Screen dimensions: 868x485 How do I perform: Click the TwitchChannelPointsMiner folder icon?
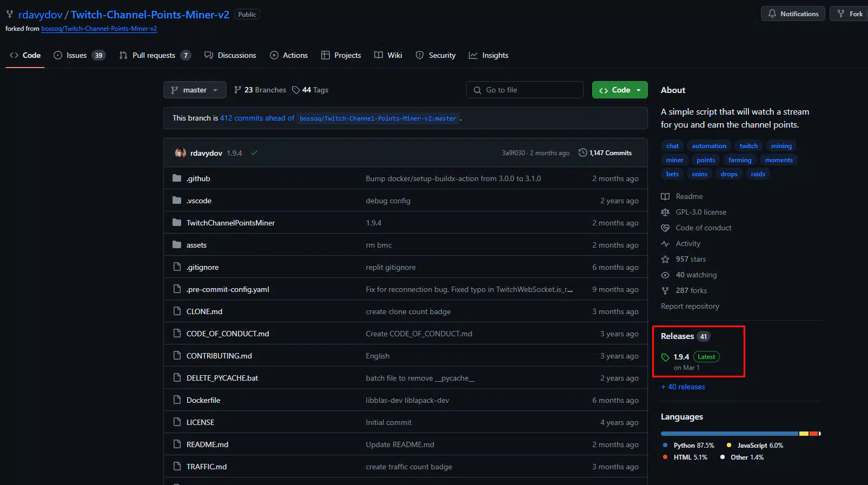point(177,223)
